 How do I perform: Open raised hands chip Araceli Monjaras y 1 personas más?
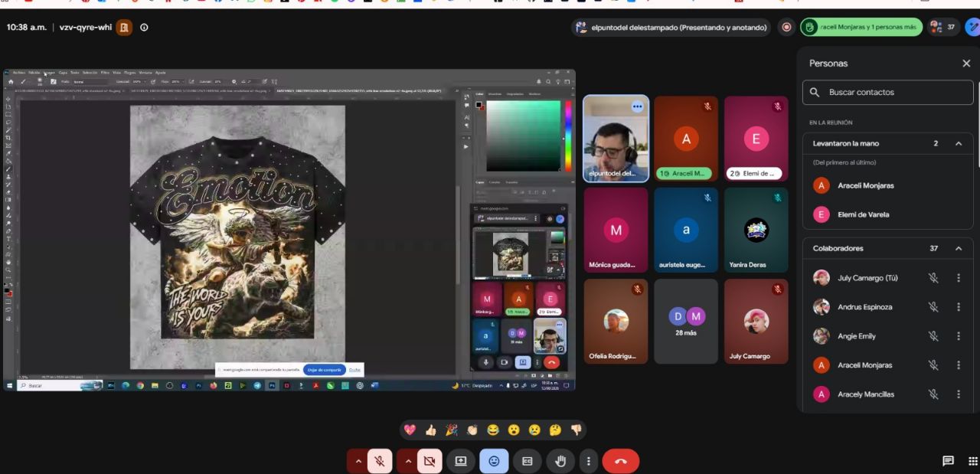pos(861,28)
